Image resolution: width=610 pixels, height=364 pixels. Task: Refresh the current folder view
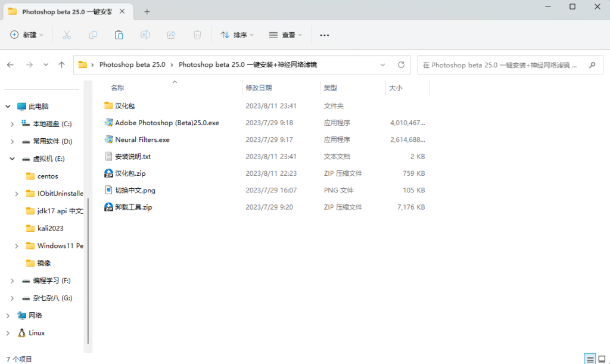click(x=401, y=65)
